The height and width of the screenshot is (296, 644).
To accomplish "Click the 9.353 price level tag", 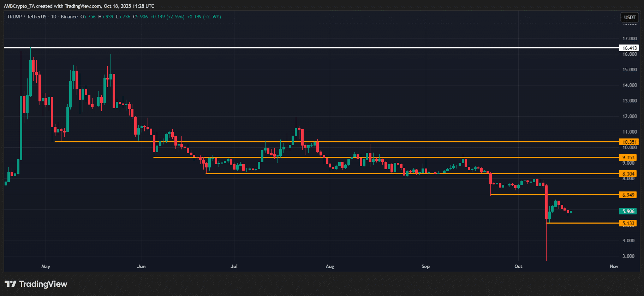I will click(628, 158).
